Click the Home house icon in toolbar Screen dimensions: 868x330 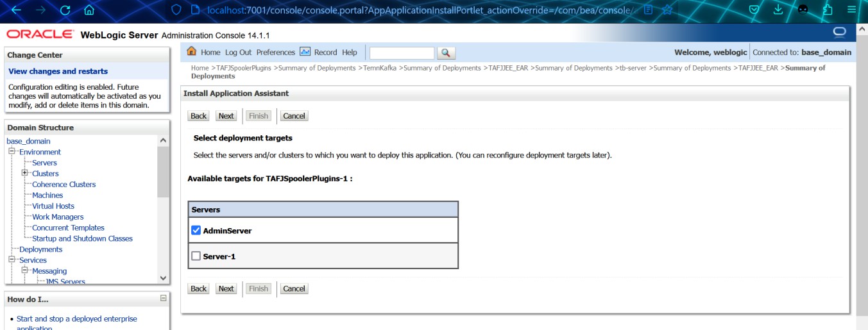coord(191,52)
